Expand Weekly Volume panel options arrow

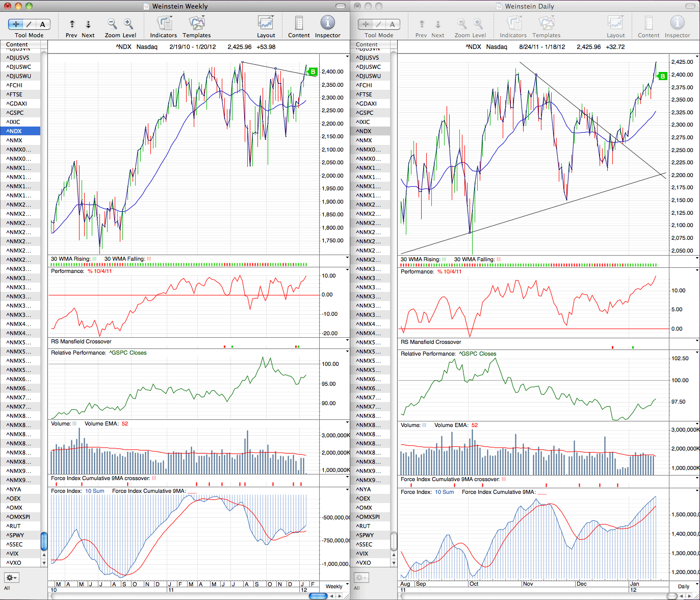(x=348, y=422)
